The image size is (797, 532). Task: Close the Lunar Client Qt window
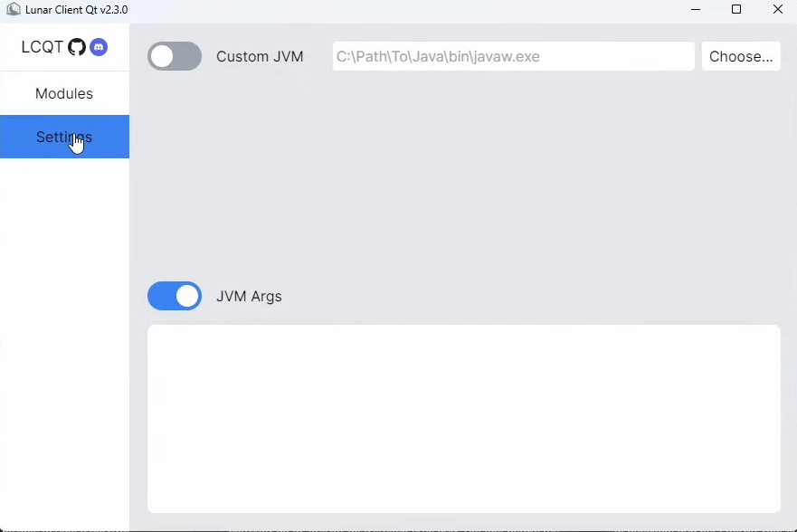[x=778, y=9]
